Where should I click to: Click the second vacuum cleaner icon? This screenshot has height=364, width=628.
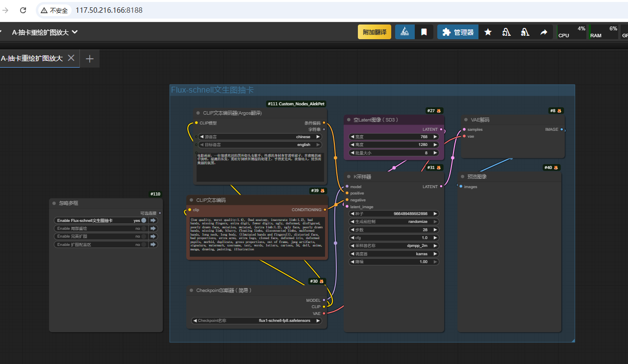[x=525, y=32]
